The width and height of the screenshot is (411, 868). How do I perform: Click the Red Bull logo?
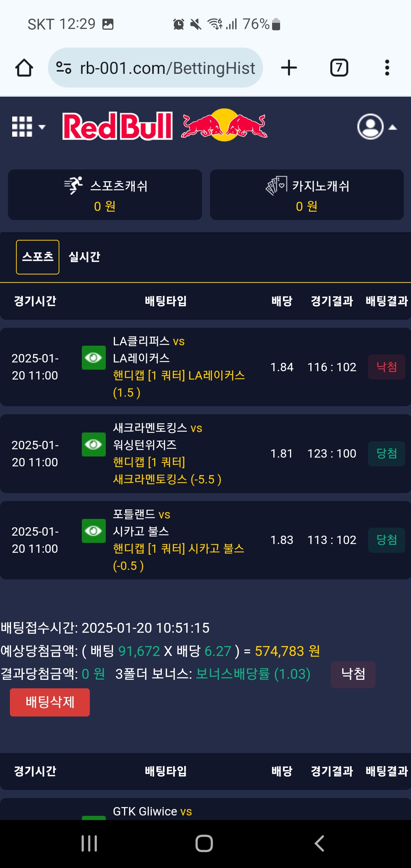(165, 126)
